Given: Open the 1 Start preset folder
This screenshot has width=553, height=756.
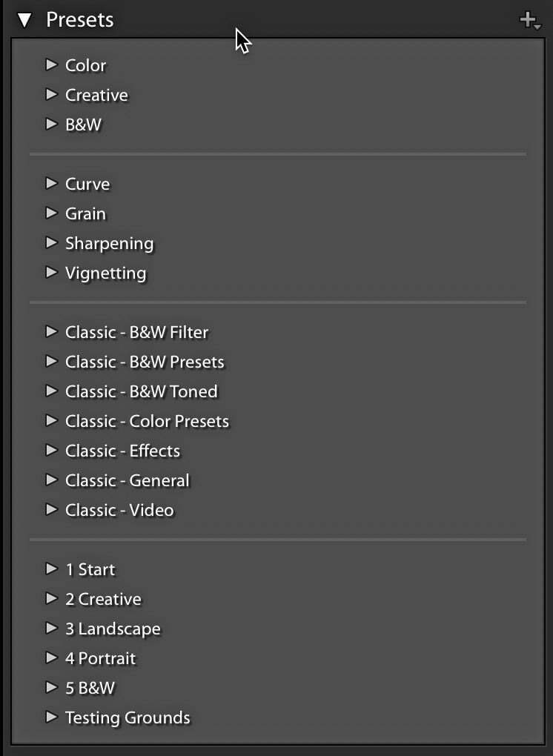Looking at the screenshot, I should [x=90, y=569].
